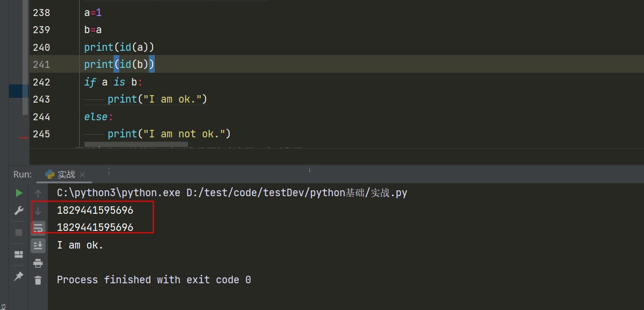This screenshot has height=310, width=644.
Task: Toggle Scroll to End of console
Action: point(38,245)
